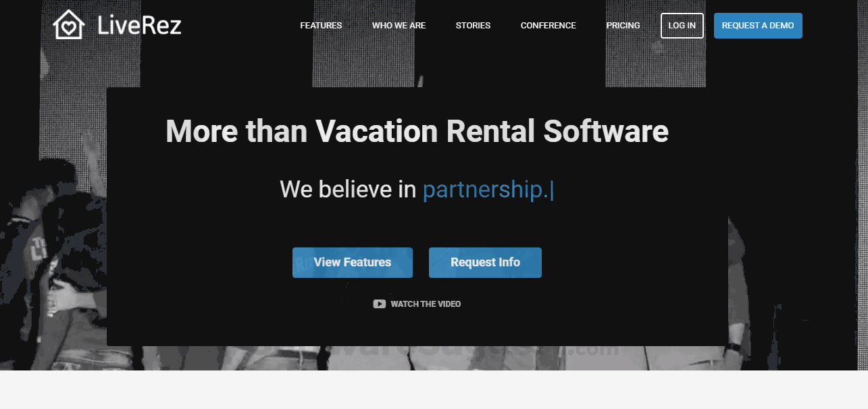Click the Request Info button
This screenshot has height=409, width=868.
pyautogui.click(x=485, y=262)
